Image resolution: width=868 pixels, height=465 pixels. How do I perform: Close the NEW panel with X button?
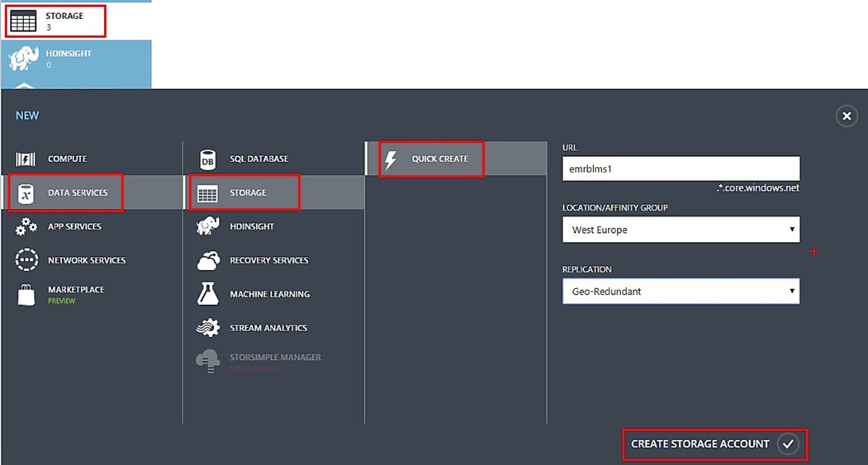[x=847, y=116]
